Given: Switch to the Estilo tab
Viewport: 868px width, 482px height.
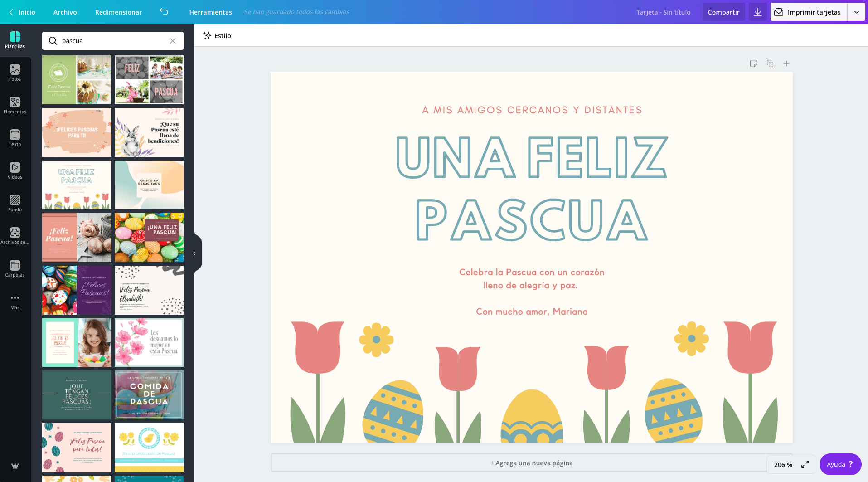Looking at the screenshot, I should (x=217, y=35).
